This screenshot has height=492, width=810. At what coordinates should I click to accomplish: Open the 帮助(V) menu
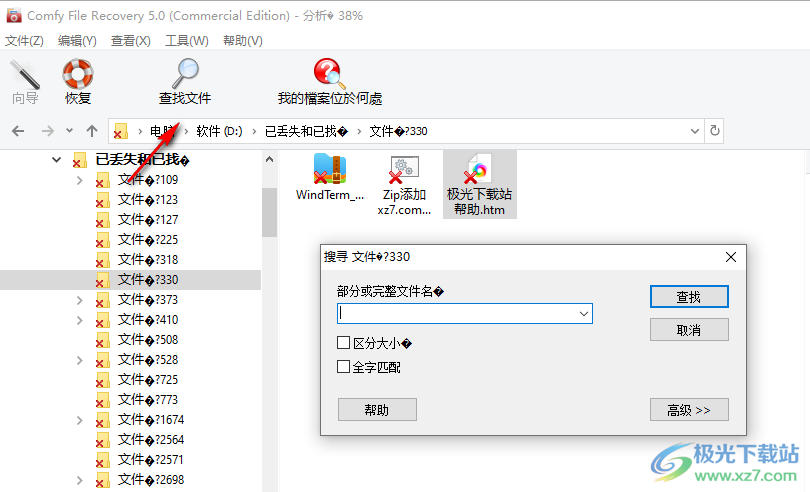pos(243,40)
